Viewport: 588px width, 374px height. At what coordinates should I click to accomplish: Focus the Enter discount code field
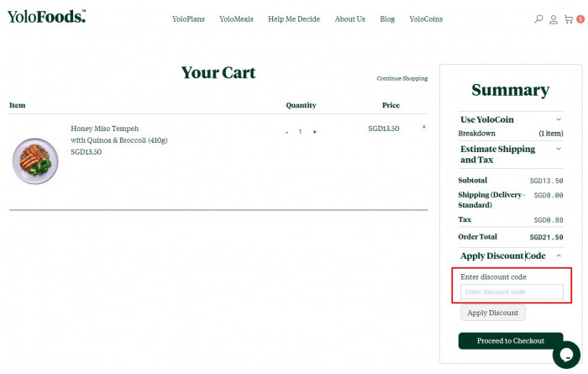coord(512,292)
